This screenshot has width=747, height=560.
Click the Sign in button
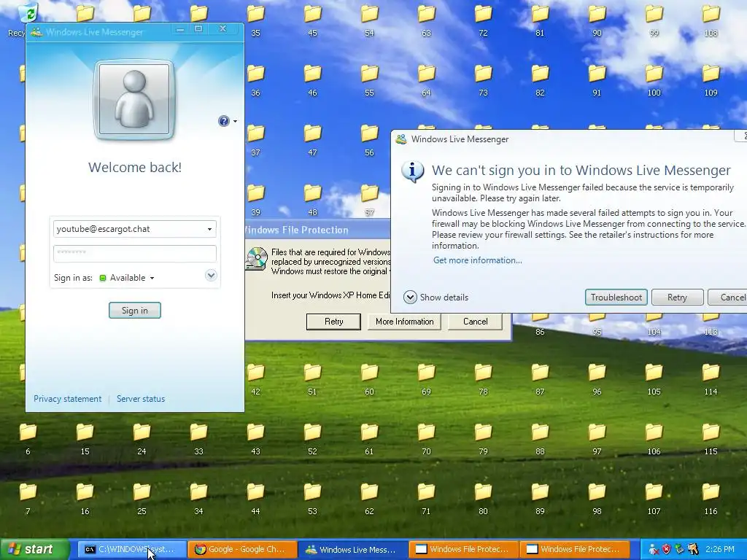[x=135, y=311]
